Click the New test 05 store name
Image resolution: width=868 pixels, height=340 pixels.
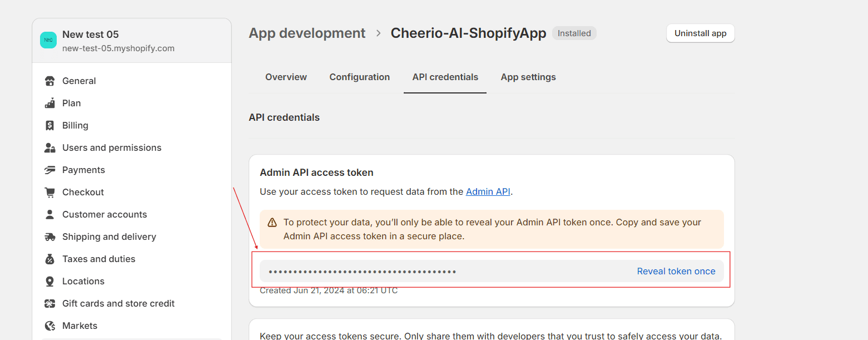[x=91, y=35]
